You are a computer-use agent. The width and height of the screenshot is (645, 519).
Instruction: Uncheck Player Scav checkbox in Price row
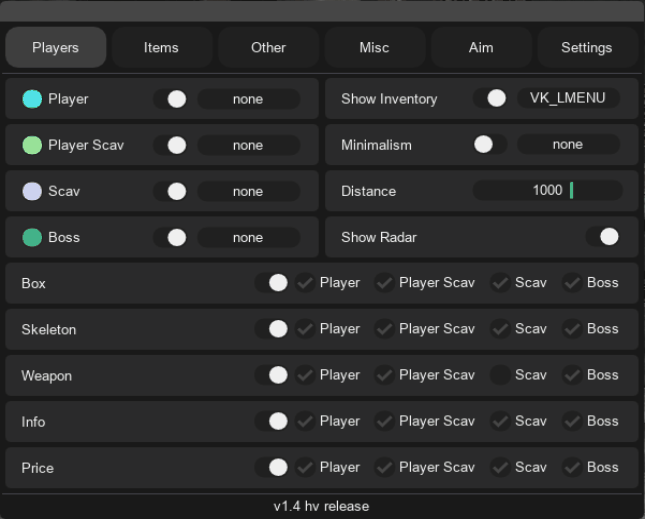coord(384,467)
